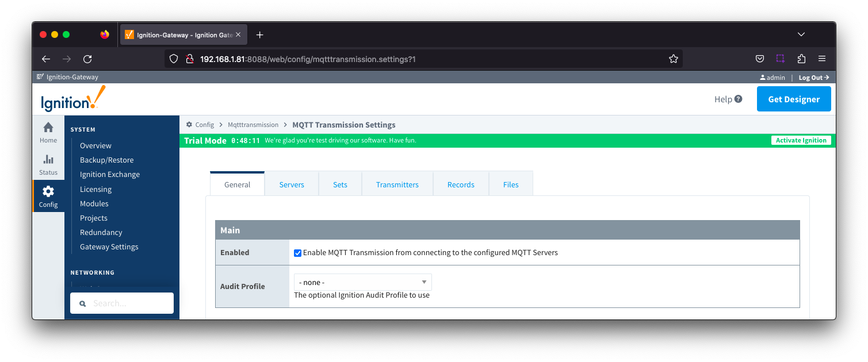Open Modules in the sidebar
The image size is (868, 362).
pyautogui.click(x=94, y=203)
